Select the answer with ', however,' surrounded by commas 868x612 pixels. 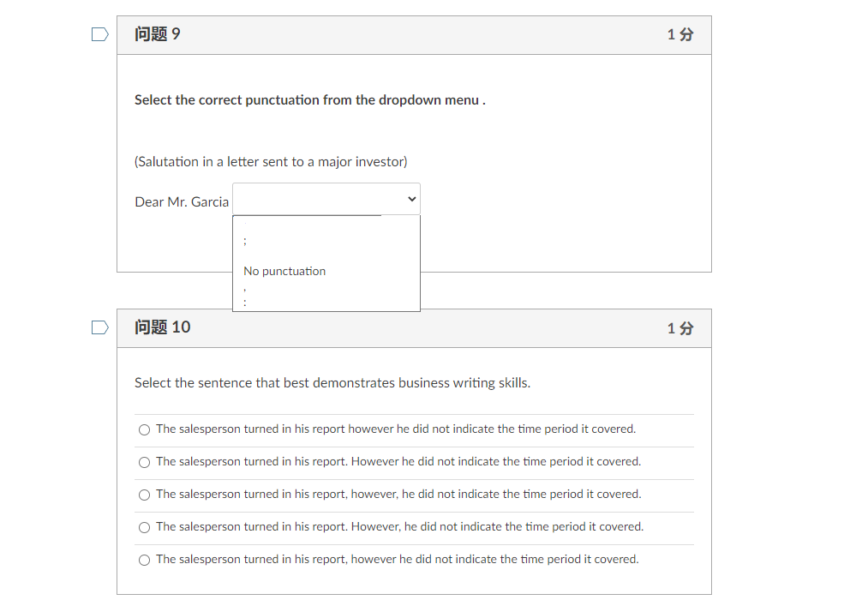pos(144,495)
